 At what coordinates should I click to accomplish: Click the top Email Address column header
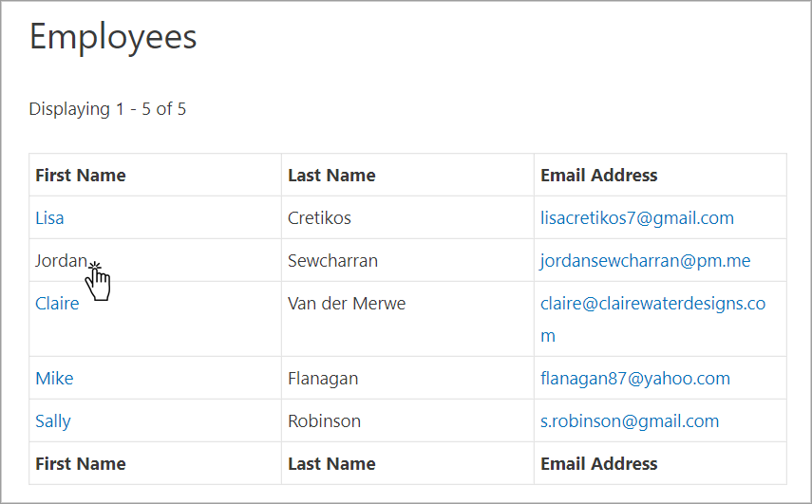[598, 176]
